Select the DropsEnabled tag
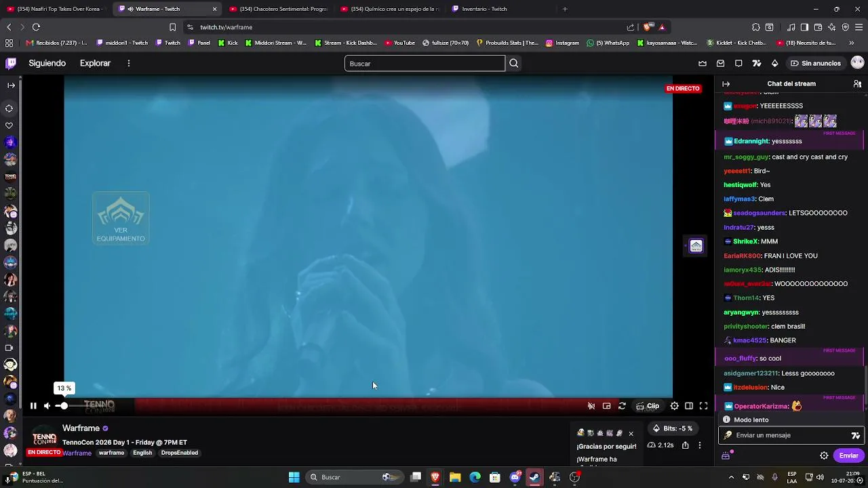 click(x=180, y=453)
